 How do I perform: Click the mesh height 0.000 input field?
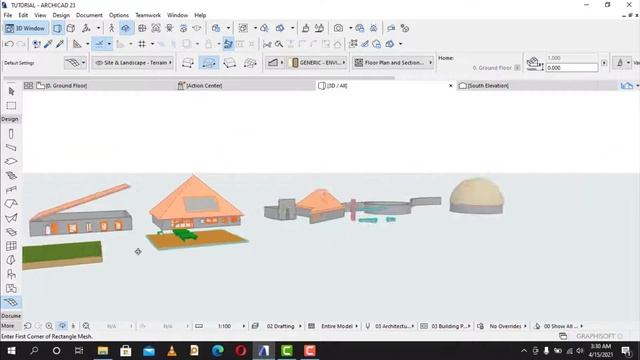tap(571, 68)
